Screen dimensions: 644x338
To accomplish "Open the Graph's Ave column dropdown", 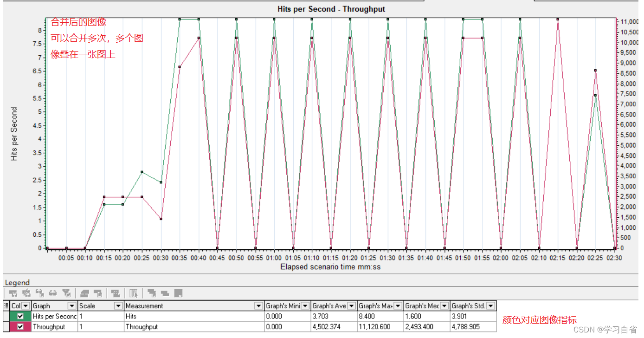I will click(x=351, y=305).
